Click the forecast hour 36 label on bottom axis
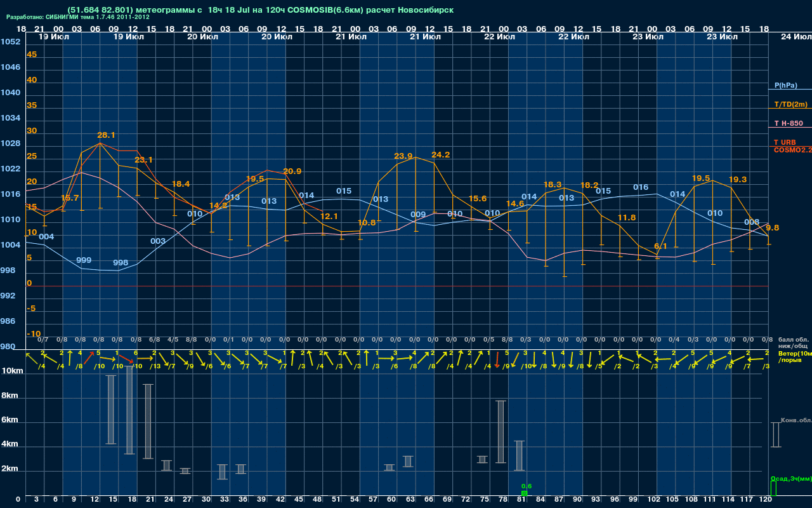Viewport: 812px width, 508px height. coord(243,500)
